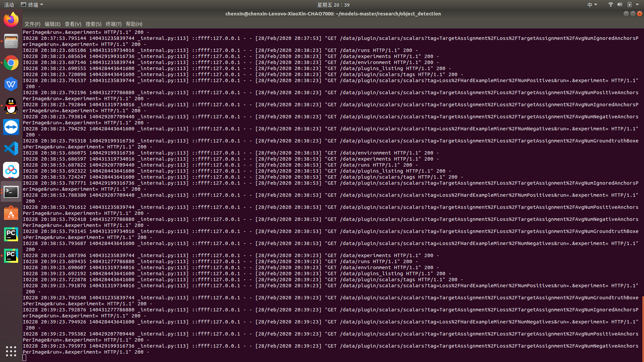Expand the system status menu arrow
The height and width of the screenshot is (362, 644).
pos(637,5)
